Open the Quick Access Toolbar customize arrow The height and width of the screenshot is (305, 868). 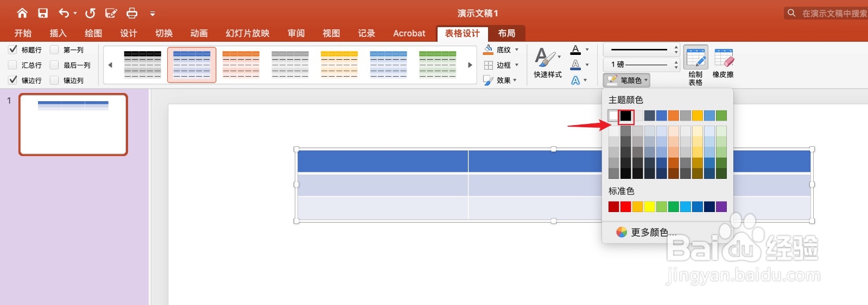pyautogui.click(x=153, y=14)
